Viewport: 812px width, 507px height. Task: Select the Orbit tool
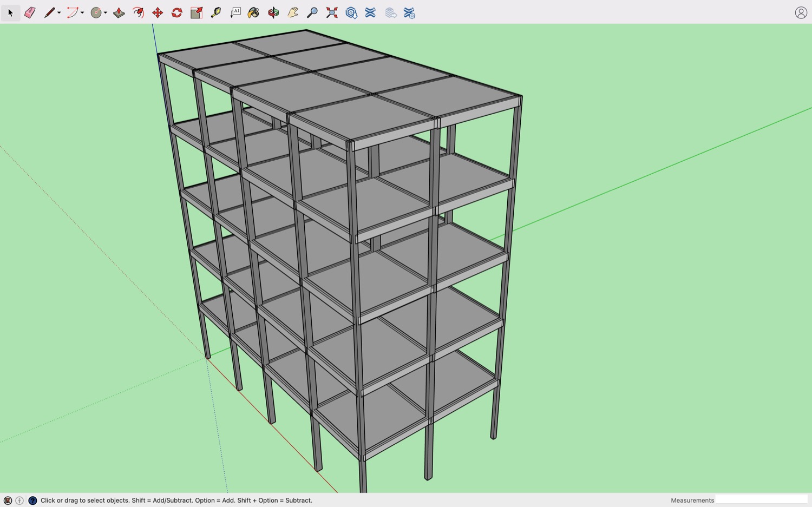click(273, 12)
